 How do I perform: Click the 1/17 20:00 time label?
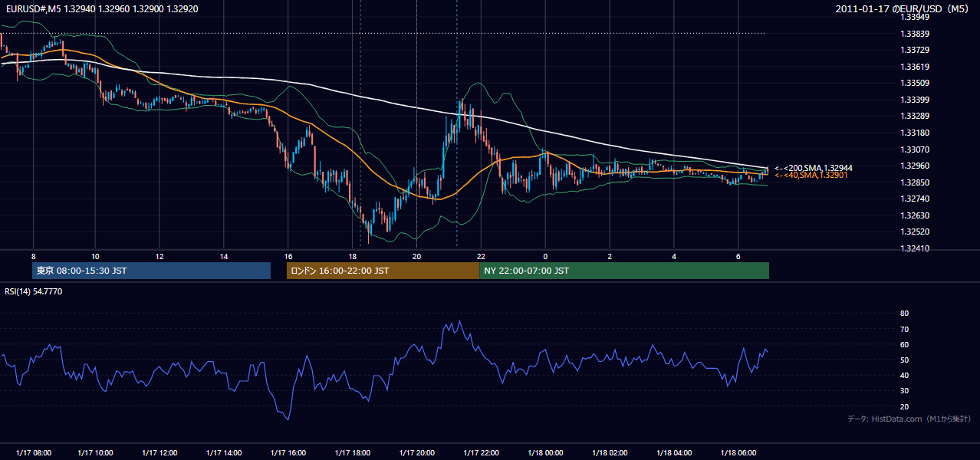click(417, 453)
